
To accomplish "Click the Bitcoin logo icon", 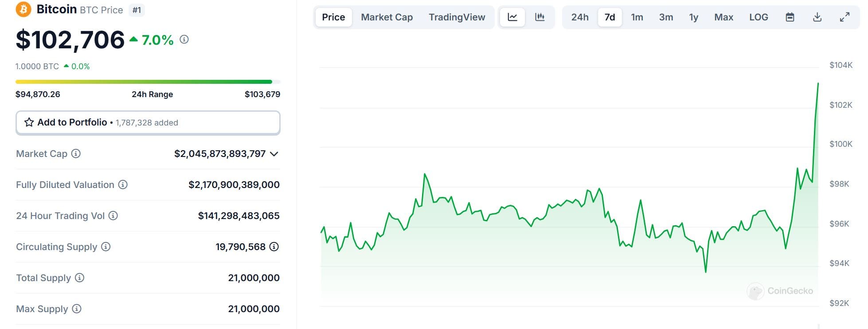I will click(23, 9).
